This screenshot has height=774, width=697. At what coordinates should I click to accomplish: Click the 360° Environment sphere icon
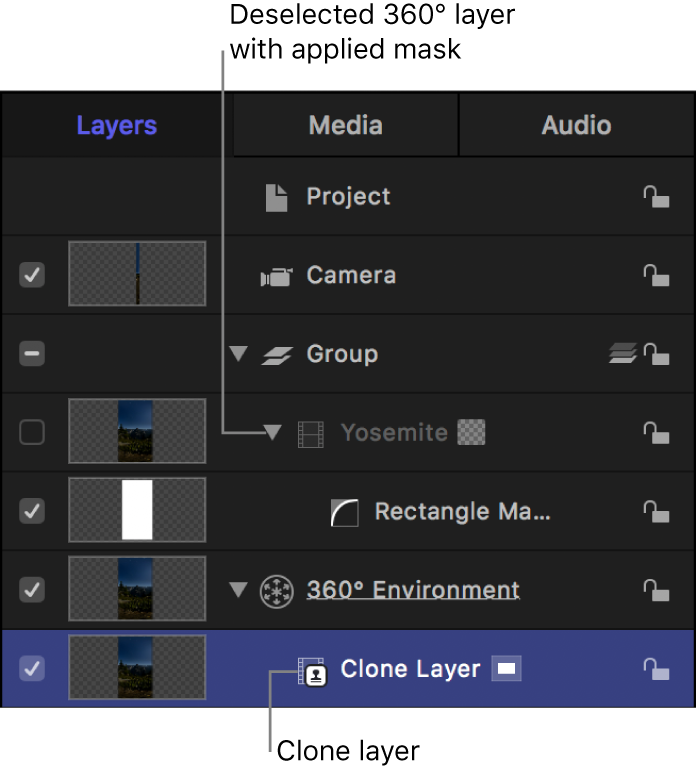click(275, 590)
